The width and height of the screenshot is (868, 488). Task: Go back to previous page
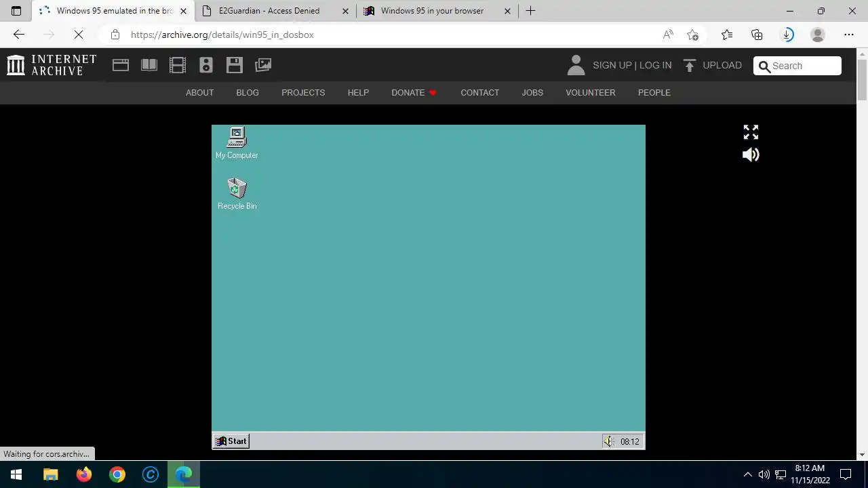19,35
